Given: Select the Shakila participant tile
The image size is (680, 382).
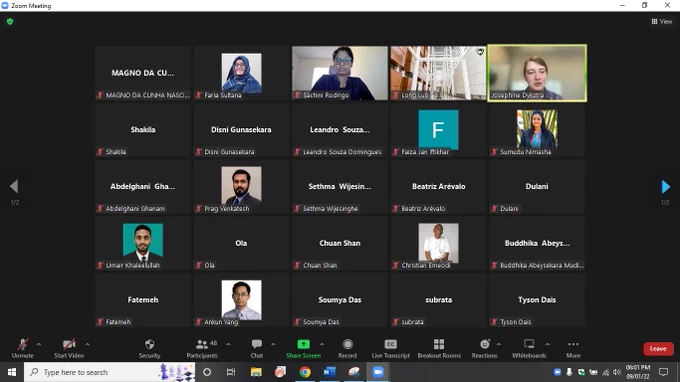Looking at the screenshot, I should pos(143,130).
